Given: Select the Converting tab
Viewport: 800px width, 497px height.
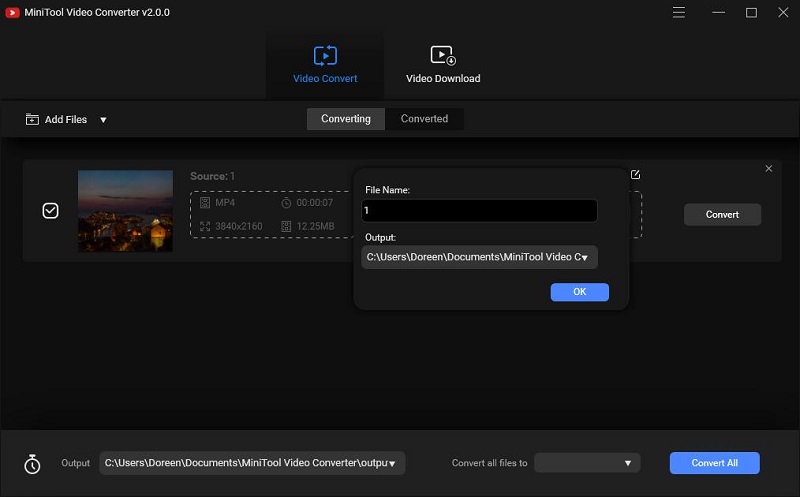Looking at the screenshot, I should [345, 119].
